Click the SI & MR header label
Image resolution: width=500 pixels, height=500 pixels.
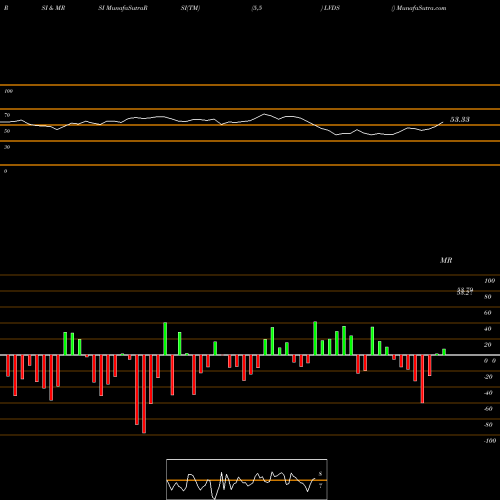point(53,8)
